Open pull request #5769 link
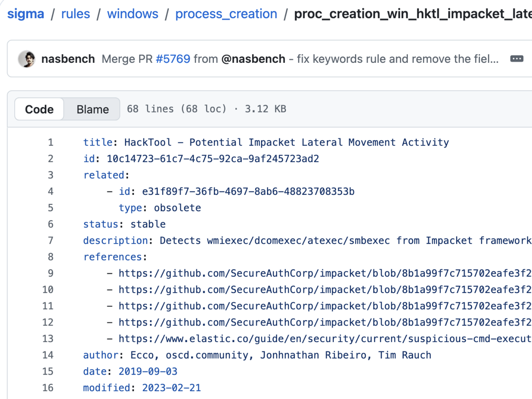This screenshot has width=532, height=399. click(173, 59)
